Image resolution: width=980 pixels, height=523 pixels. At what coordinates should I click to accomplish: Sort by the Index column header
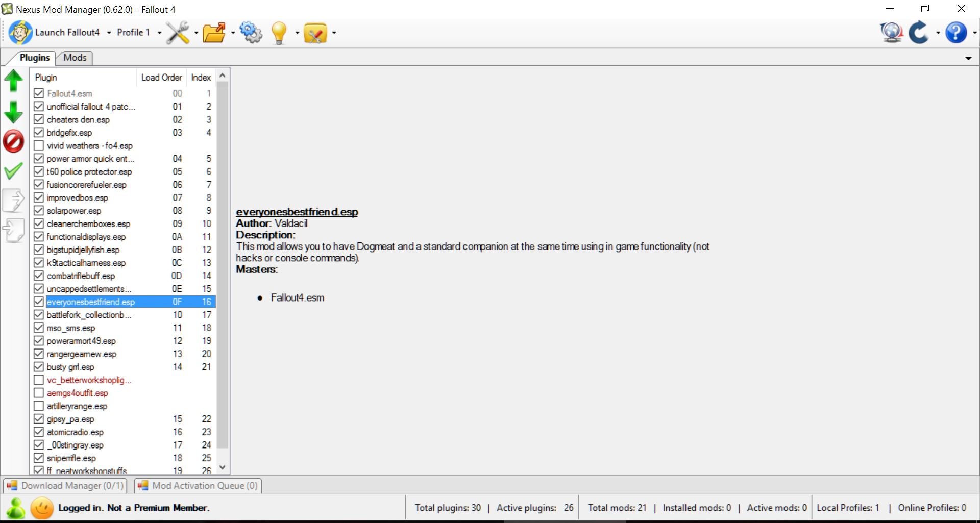[201, 78]
